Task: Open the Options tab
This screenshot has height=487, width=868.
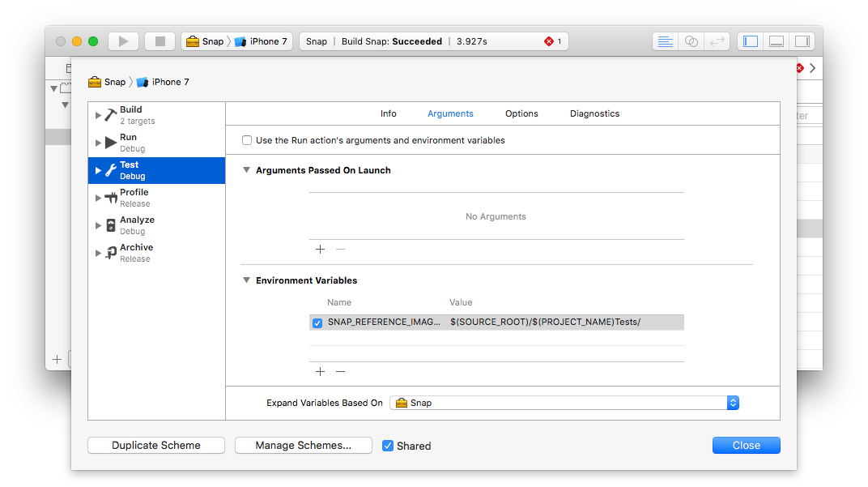Action: point(521,113)
